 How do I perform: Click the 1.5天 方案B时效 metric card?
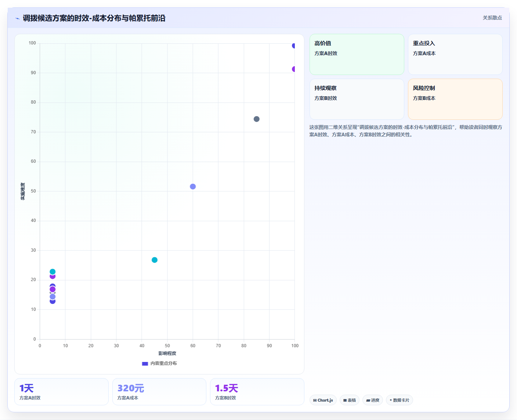tap(257, 392)
